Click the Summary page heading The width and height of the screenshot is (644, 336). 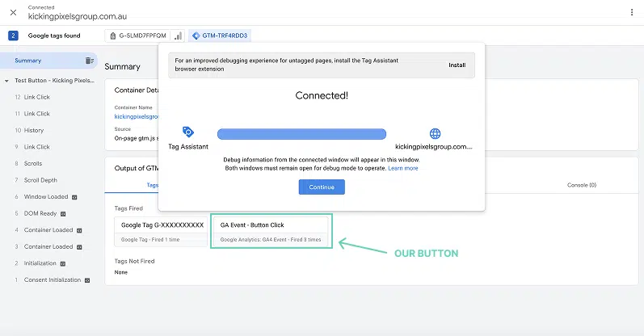pyautogui.click(x=122, y=66)
